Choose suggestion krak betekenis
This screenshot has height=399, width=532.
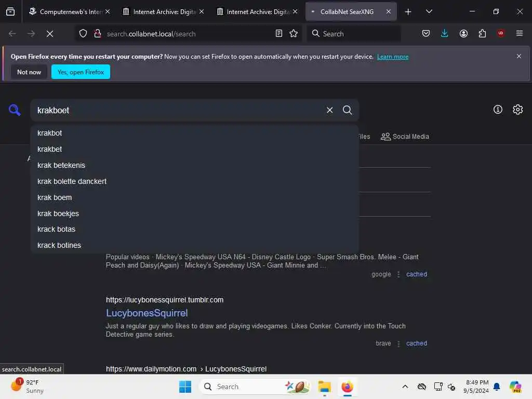point(195,165)
